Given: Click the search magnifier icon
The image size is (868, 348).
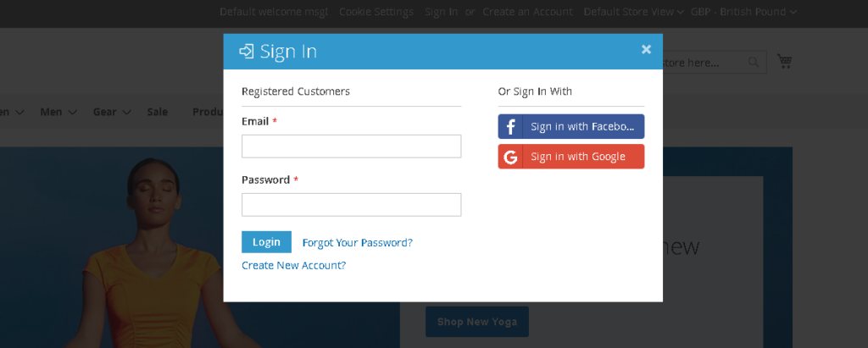Looking at the screenshot, I should [754, 62].
